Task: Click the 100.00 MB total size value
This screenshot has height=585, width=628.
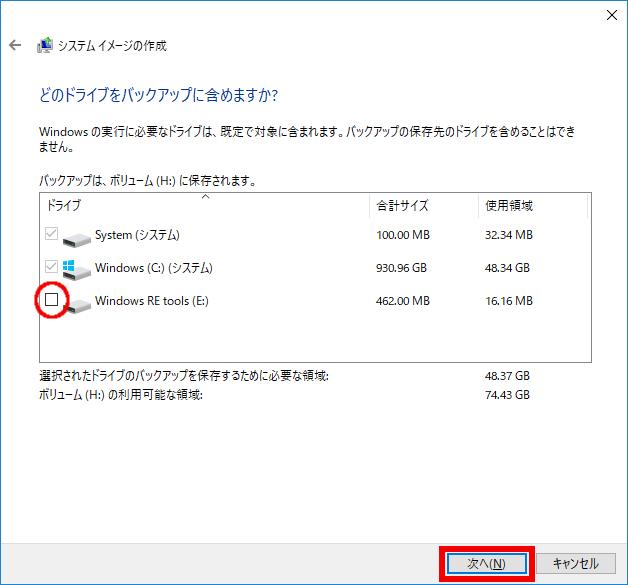Action: point(403,235)
